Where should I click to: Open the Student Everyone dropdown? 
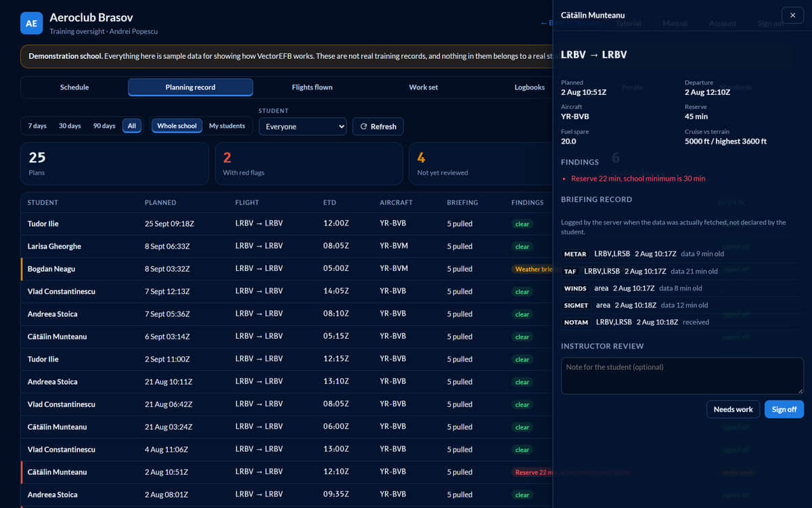[x=302, y=127]
